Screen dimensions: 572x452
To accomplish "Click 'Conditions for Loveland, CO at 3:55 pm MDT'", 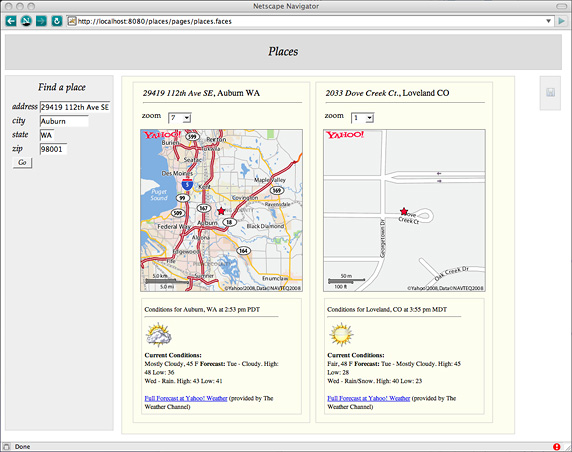I will (387, 309).
